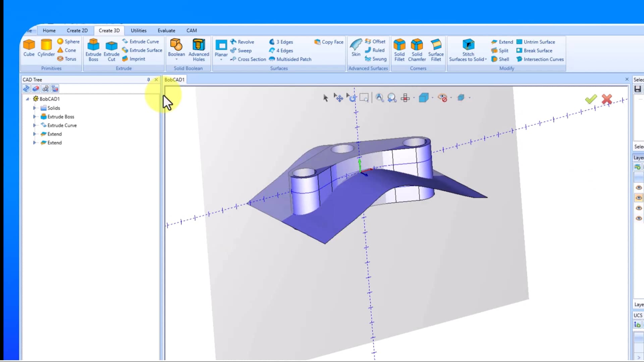Apply the Solid Fillet tool

coord(399,50)
